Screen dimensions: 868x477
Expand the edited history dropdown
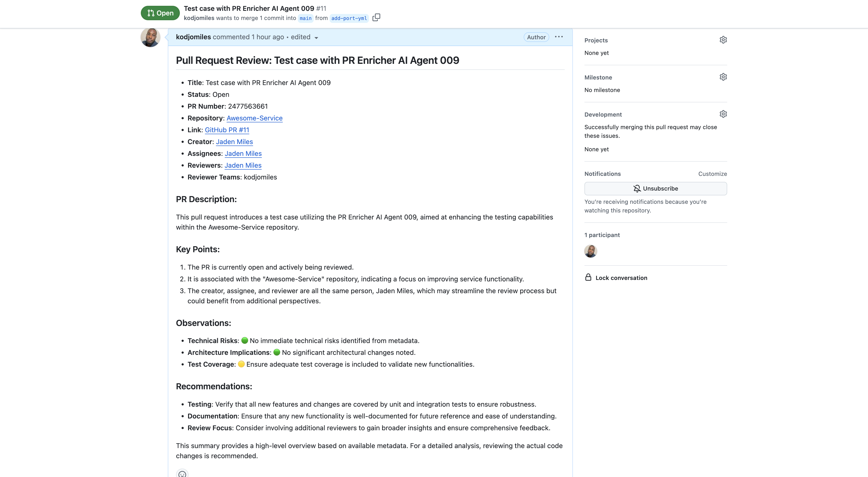pos(316,38)
